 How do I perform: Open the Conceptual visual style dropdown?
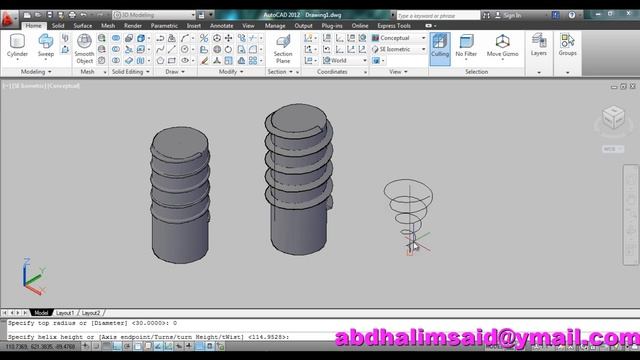tap(399, 38)
